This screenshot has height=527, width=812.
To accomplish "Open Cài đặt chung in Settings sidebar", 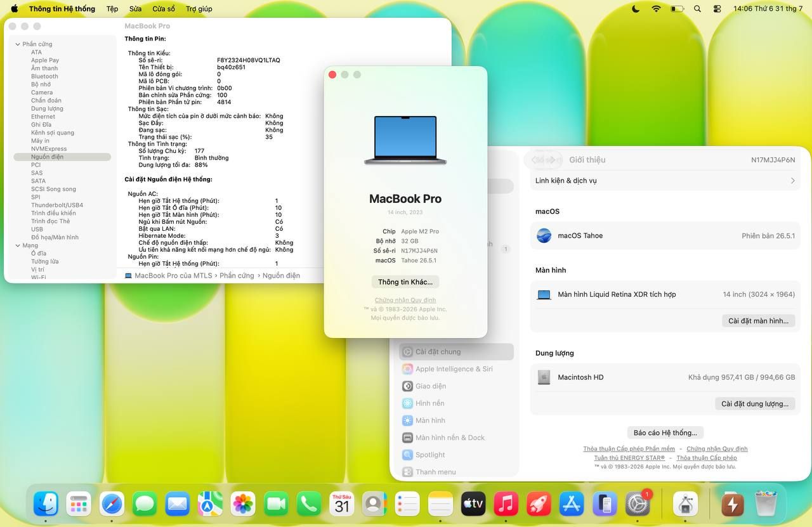I will coord(456,352).
